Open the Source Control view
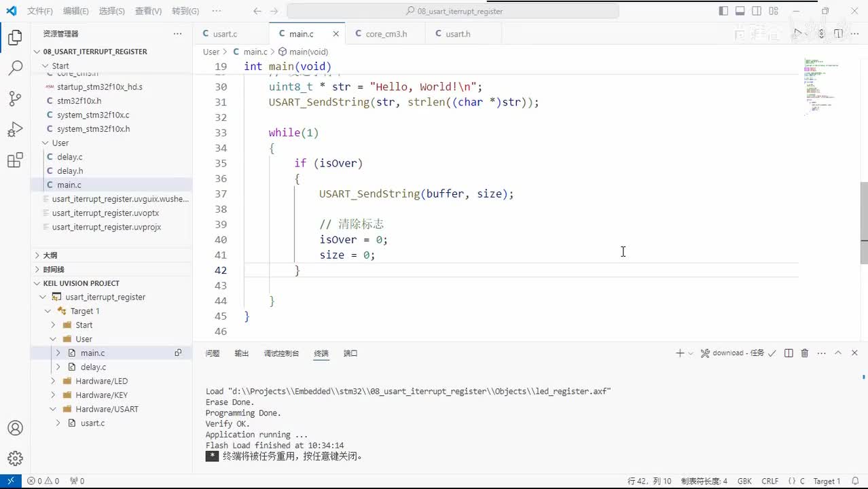868x489 pixels. 15,98
